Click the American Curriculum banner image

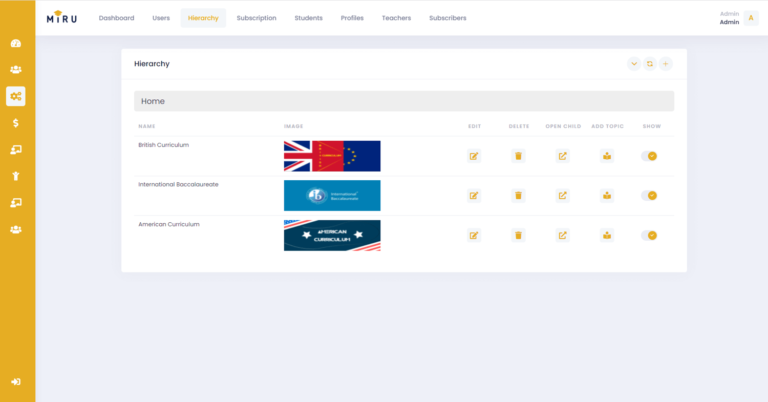pos(332,235)
